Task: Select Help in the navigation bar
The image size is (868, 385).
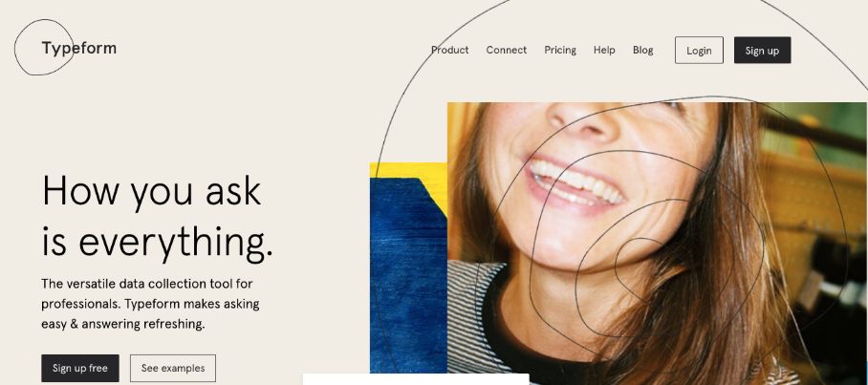Action: tap(604, 50)
